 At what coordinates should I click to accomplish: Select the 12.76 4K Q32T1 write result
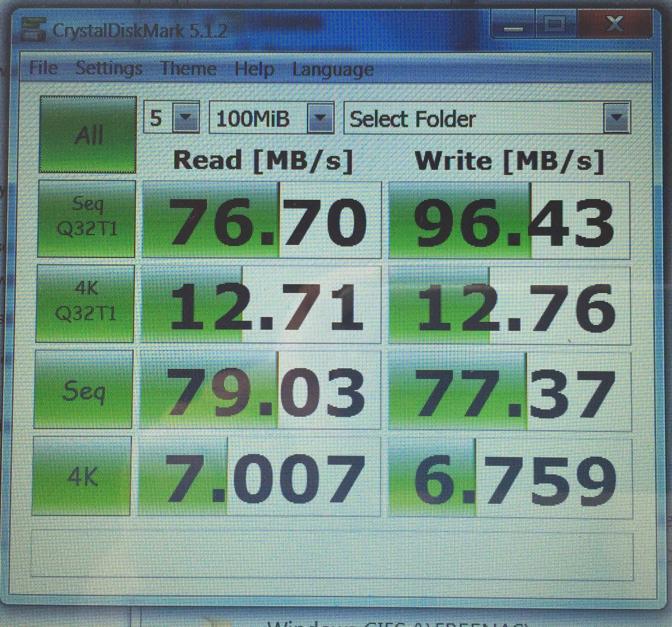tap(510, 306)
